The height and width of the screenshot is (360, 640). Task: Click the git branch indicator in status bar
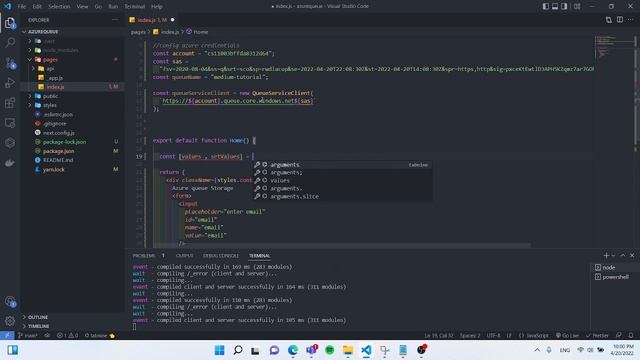[27, 336]
